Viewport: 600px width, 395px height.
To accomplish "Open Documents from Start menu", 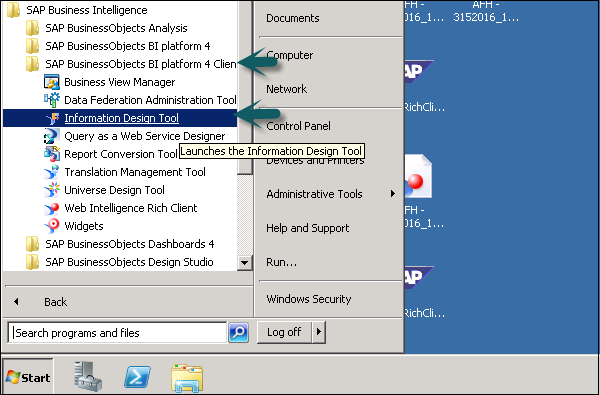I will click(293, 18).
